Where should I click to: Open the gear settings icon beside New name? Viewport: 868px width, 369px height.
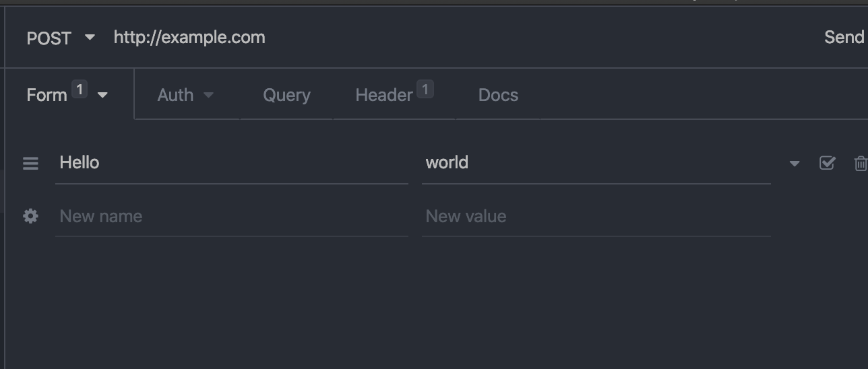click(30, 216)
